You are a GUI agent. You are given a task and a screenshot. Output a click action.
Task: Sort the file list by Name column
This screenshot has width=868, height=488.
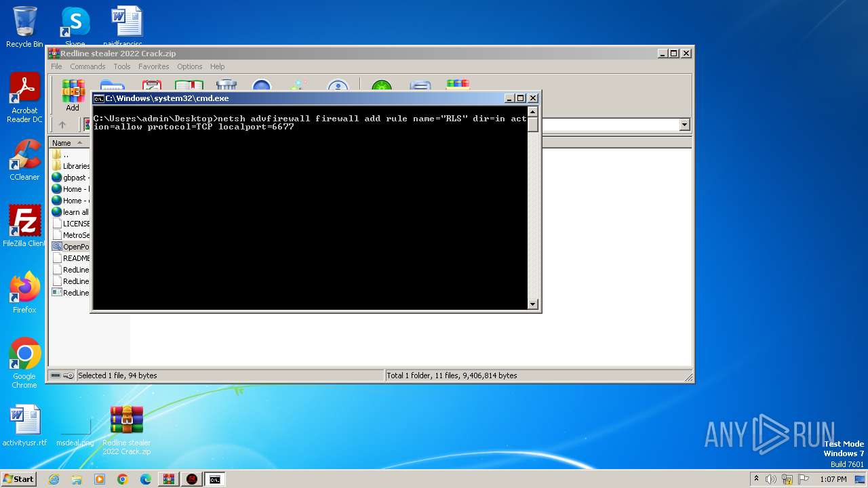tap(70, 143)
